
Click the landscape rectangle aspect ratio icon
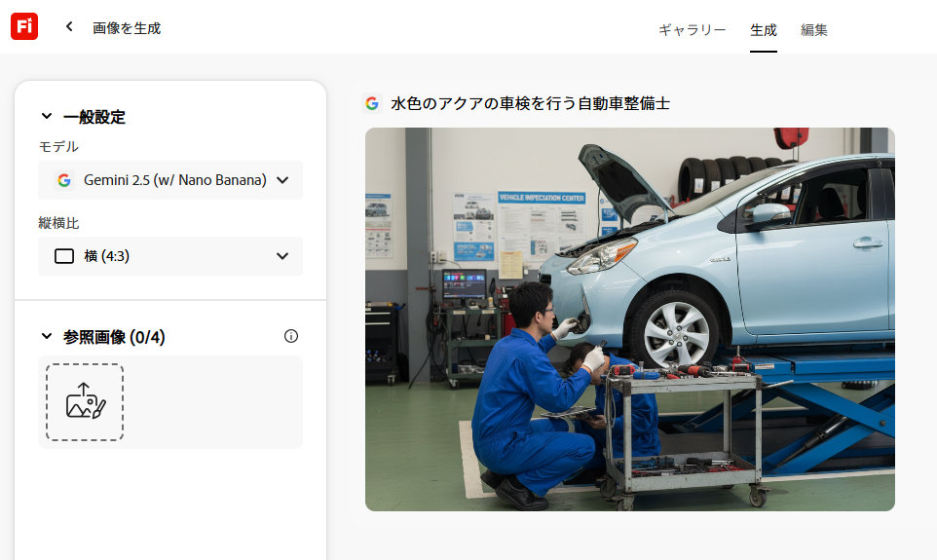(64, 256)
